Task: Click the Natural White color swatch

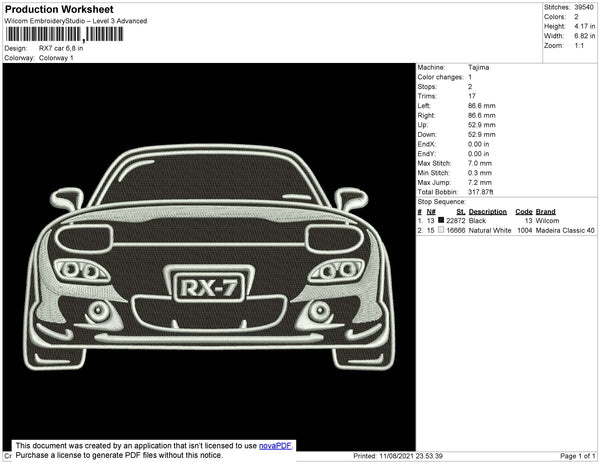Action: point(441,230)
